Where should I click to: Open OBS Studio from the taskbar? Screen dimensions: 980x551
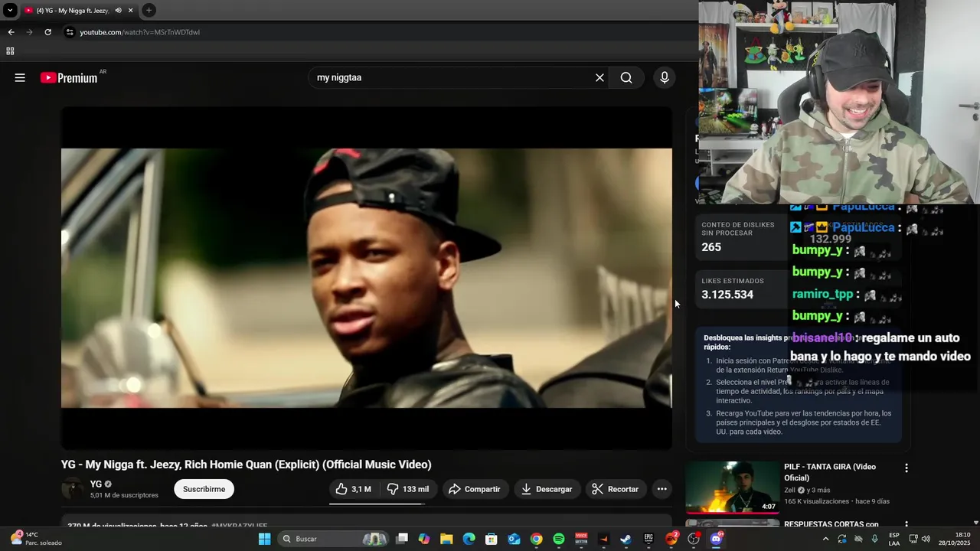[x=694, y=539]
